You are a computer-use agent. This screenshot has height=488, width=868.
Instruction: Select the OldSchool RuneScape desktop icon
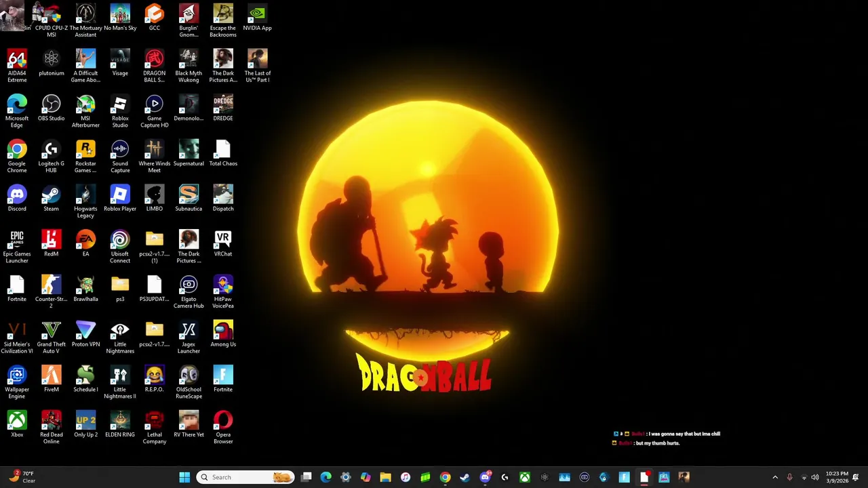[x=189, y=382]
